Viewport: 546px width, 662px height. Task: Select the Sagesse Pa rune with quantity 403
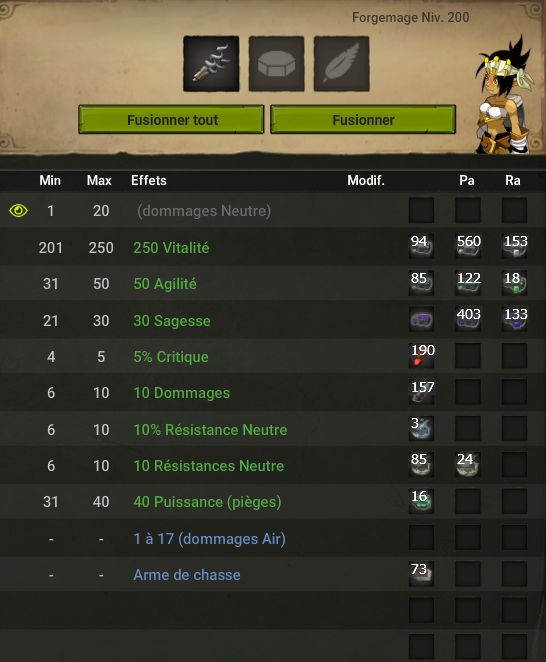(x=468, y=320)
